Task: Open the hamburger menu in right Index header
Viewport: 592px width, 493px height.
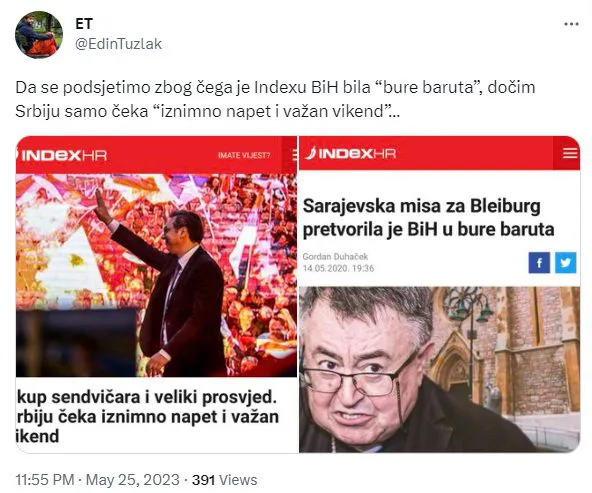Action: coord(570,153)
